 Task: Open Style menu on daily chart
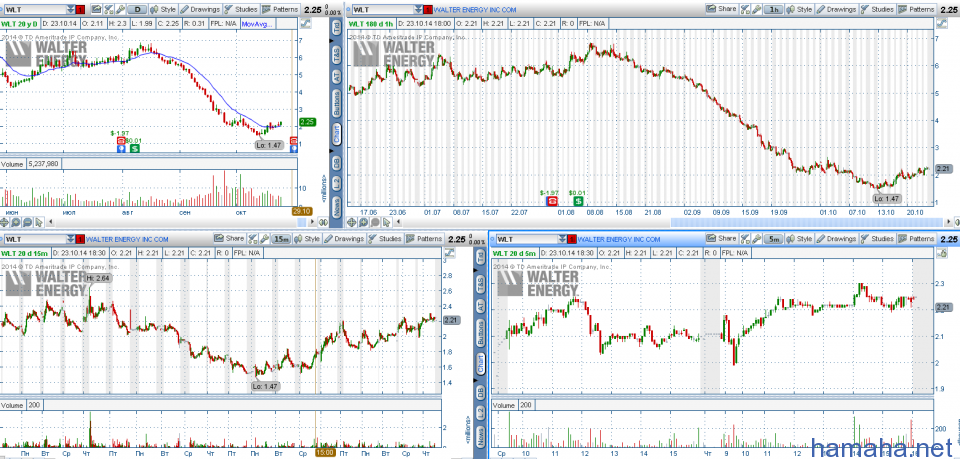163,9
